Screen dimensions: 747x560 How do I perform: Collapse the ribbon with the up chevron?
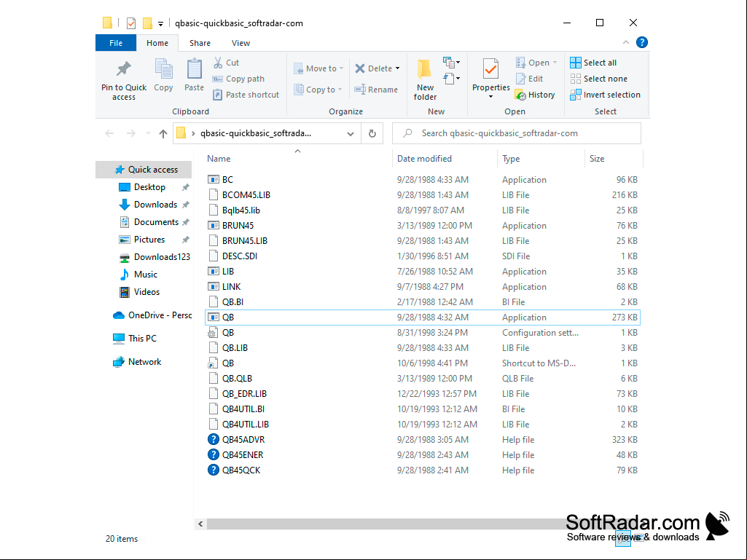pyautogui.click(x=625, y=42)
